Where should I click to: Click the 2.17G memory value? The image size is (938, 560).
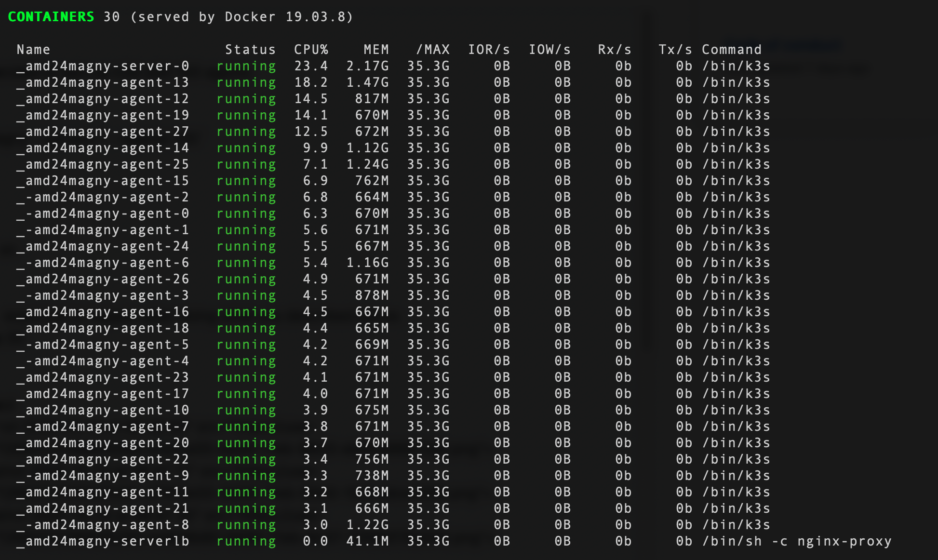(368, 66)
